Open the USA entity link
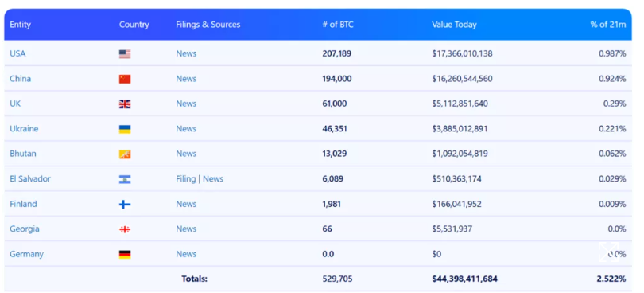644x293 pixels. pyautogui.click(x=17, y=53)
